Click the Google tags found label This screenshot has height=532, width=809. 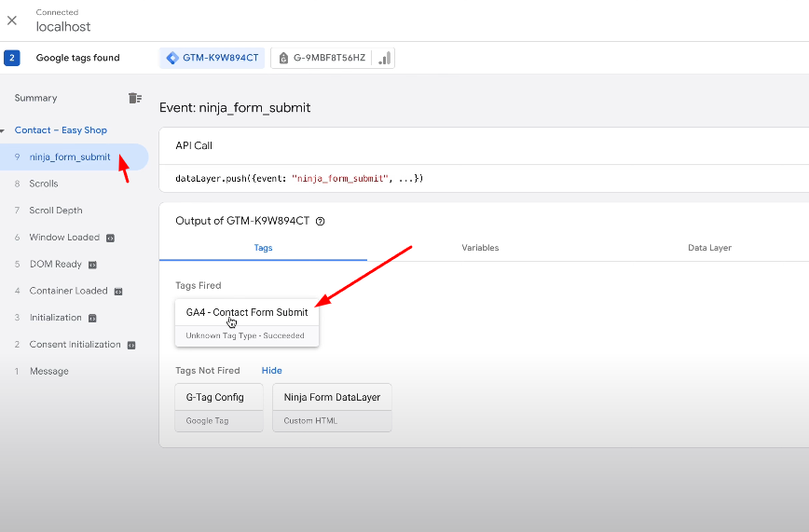tap(78, 58)
